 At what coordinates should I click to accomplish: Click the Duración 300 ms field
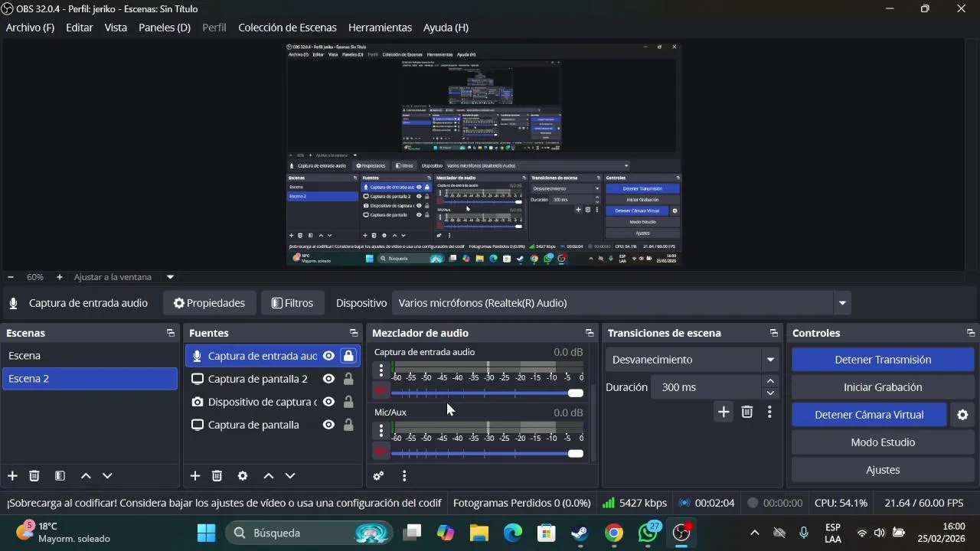coord(706,387)
